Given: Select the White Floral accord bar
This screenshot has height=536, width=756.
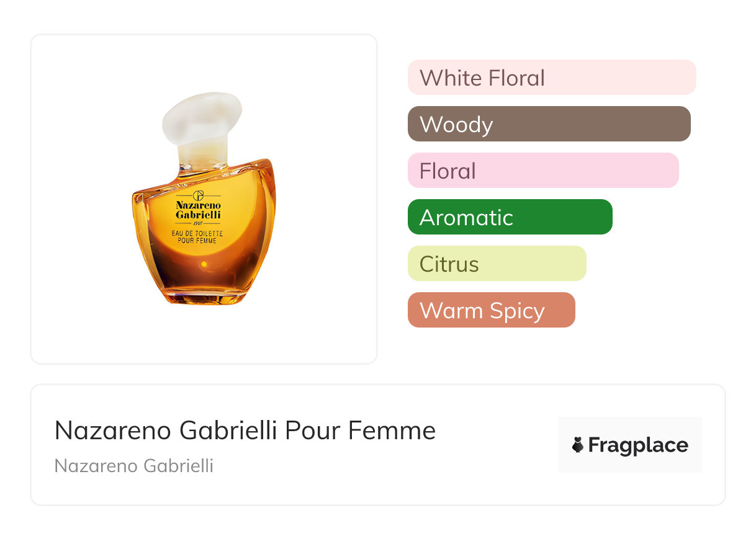Looking at the screenshot, I should 552,78.
